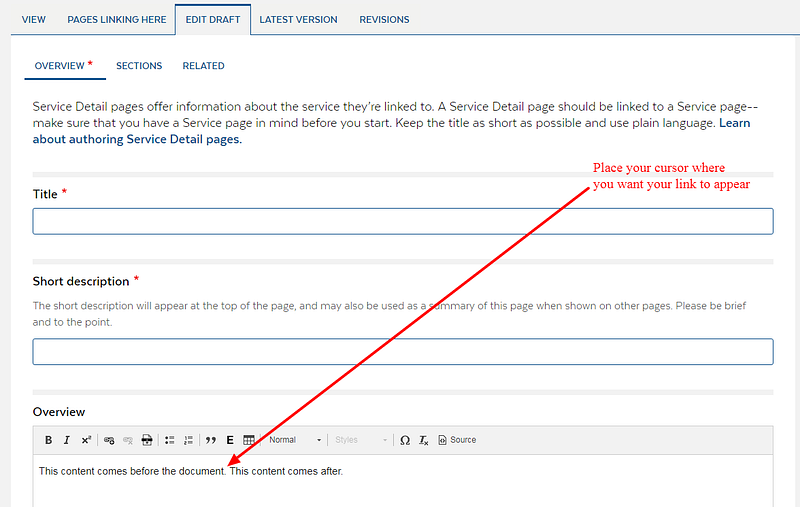
Task: Open the Normal paragraph format dropdown
Action: 295,440
